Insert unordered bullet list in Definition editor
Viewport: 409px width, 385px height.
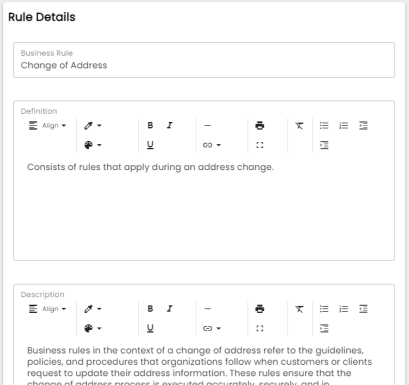pos(324,125)
